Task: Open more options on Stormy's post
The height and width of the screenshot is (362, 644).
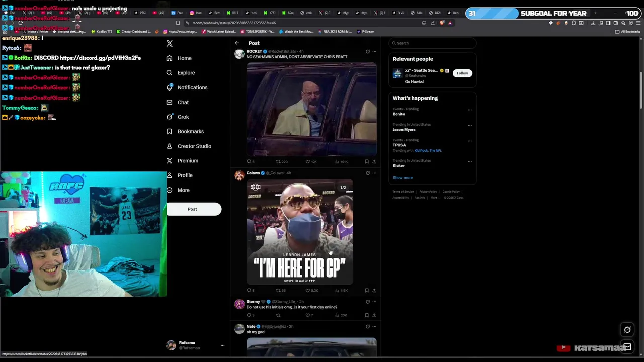Action: tap(374, 302)
